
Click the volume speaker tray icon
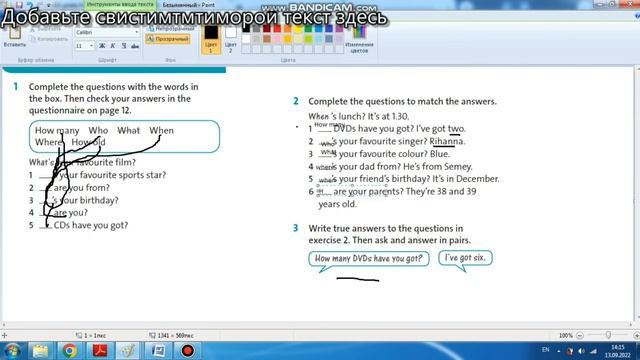[x=581, y=351]
